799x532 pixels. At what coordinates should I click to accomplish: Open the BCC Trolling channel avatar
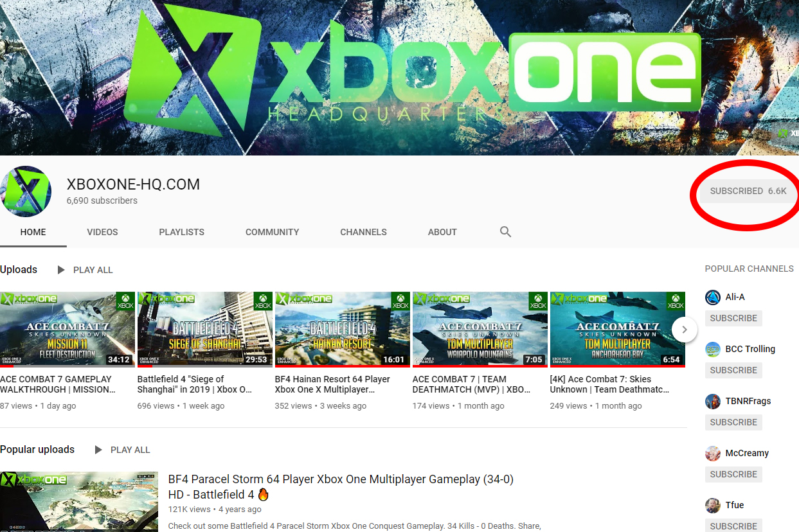pos(713,349)
